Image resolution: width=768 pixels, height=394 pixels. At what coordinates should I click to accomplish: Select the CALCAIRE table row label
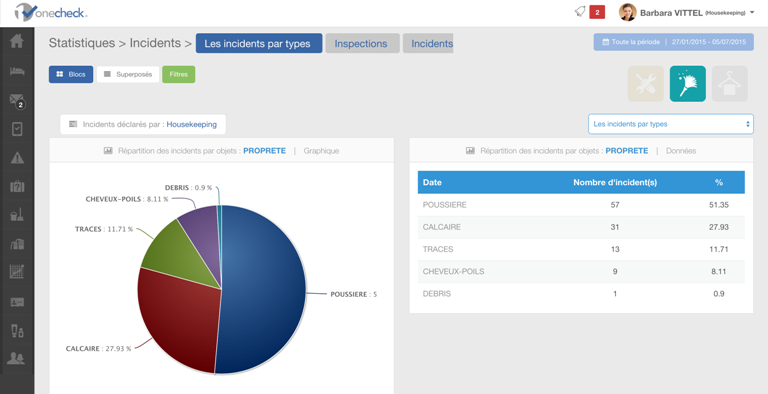click(x=442, y=227)
